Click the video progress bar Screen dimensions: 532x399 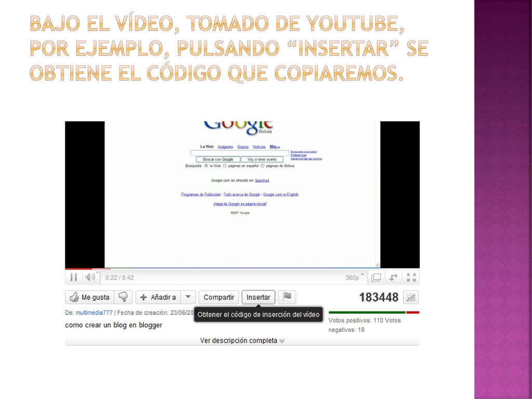242,269
